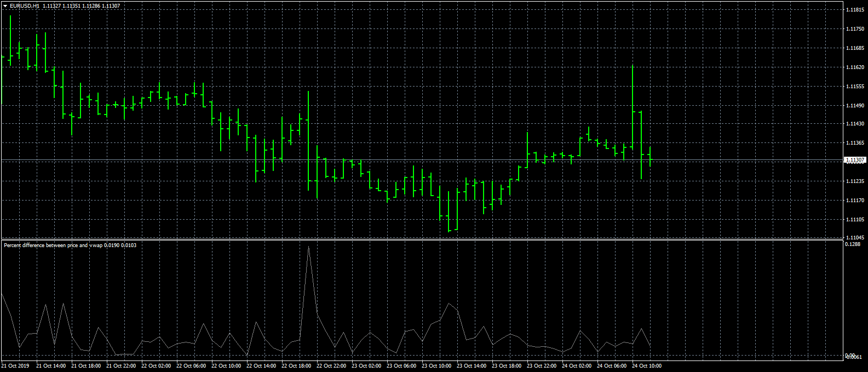Image resolution: width=868 pixels, height=372 pixels.
Task: Click the OHLC values 1.11327 1.11351 1.11286 1.11307
Action: coord(82,6)
